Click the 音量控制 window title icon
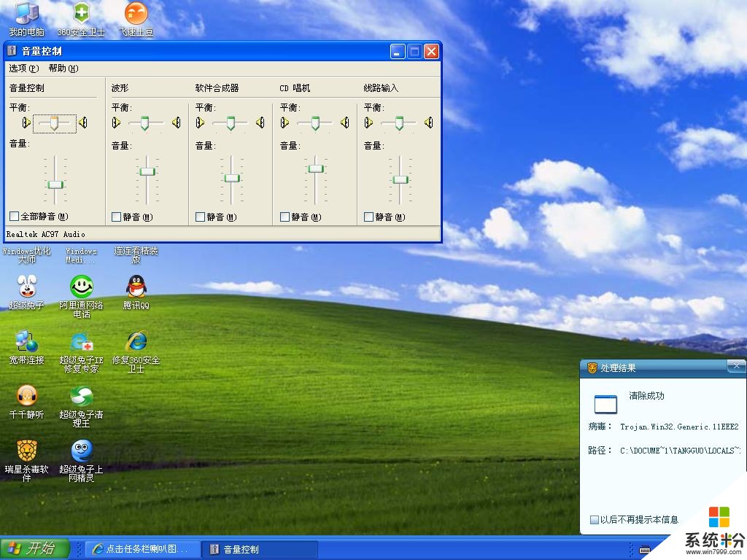This screenshot has height=560, width=747. [x=12, y=51]
